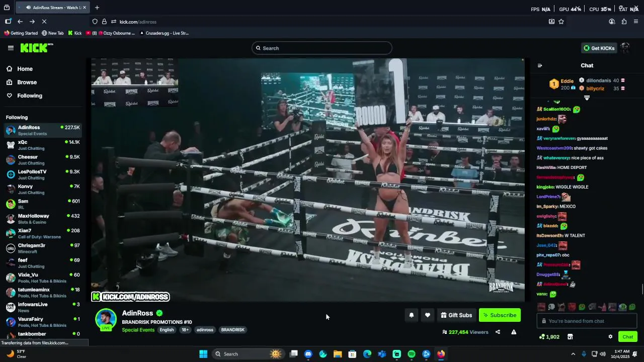Click the 18+ tag
Viewport: 644px width, 362px height.
[x=185, y=330]
